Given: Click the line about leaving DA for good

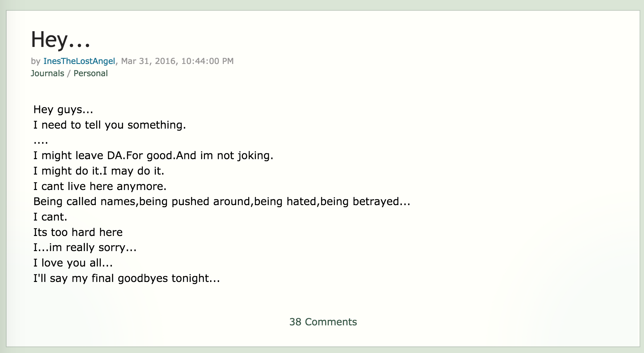Looking at the screenshot, I should point(153,156).
